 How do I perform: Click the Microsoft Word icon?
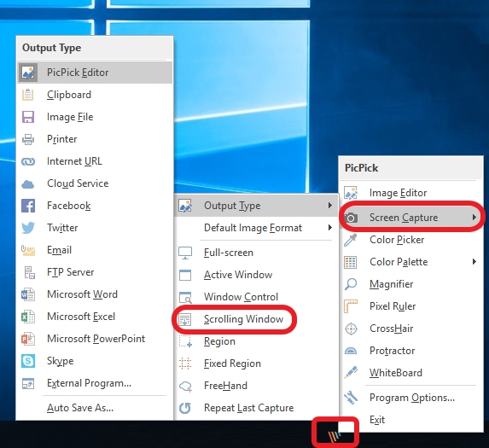[x=28, y=294]
